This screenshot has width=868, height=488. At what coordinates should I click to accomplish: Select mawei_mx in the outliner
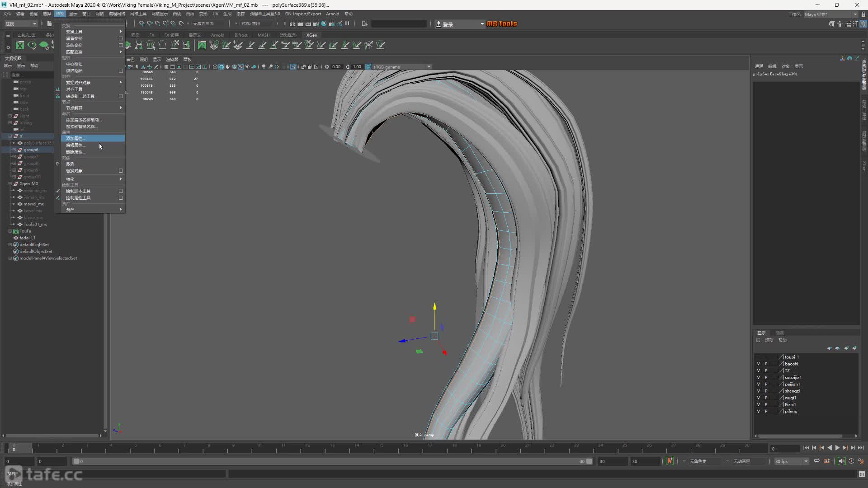[33, 204]
